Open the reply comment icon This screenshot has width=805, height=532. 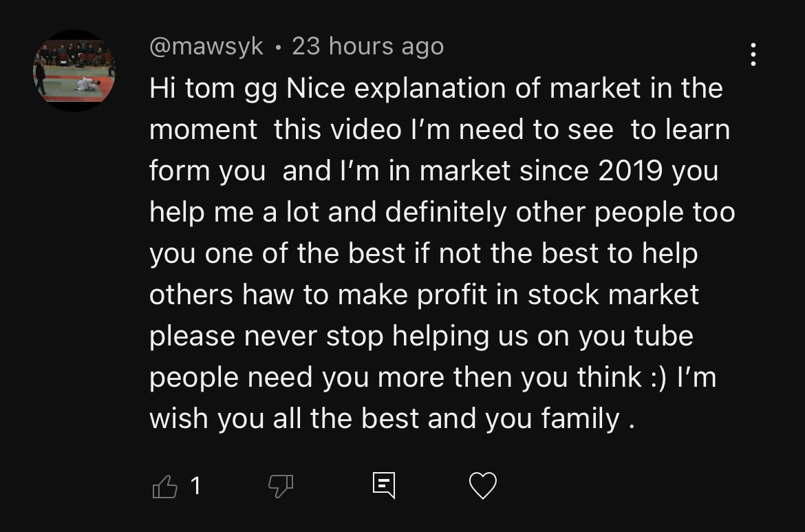click(383, 486)
